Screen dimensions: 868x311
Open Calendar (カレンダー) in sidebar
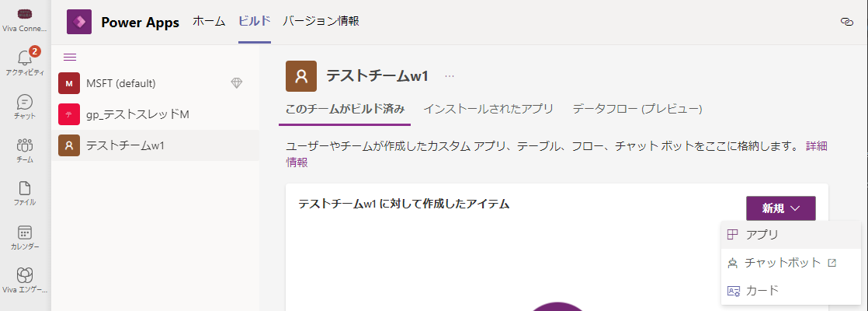tap(25, 237)
